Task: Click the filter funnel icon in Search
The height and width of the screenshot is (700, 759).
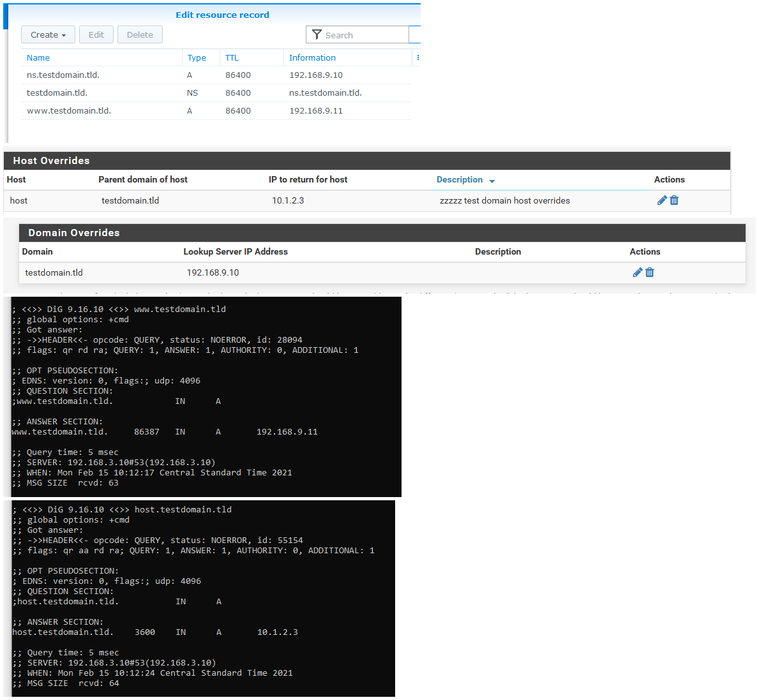Action: coord(317,34)
